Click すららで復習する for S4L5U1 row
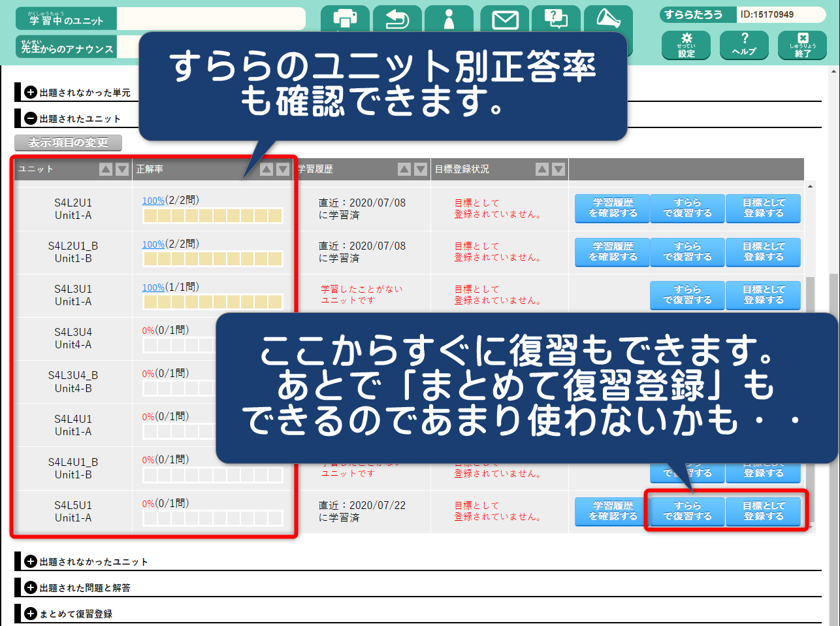The width and height of the screenshot is (840, 626). (687, 512)
